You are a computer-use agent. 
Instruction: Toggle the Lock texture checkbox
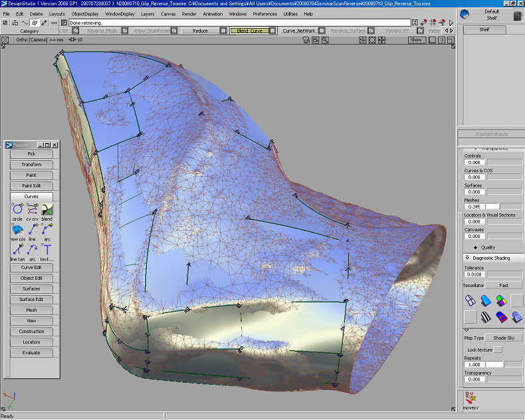(498, 350)
